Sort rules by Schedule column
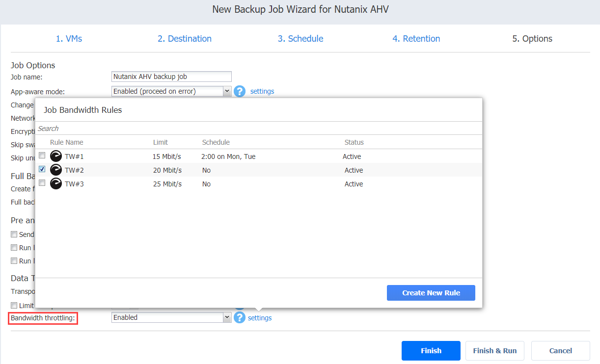The image size is (600, 364). pyautogui.click(x=216, y=142)
